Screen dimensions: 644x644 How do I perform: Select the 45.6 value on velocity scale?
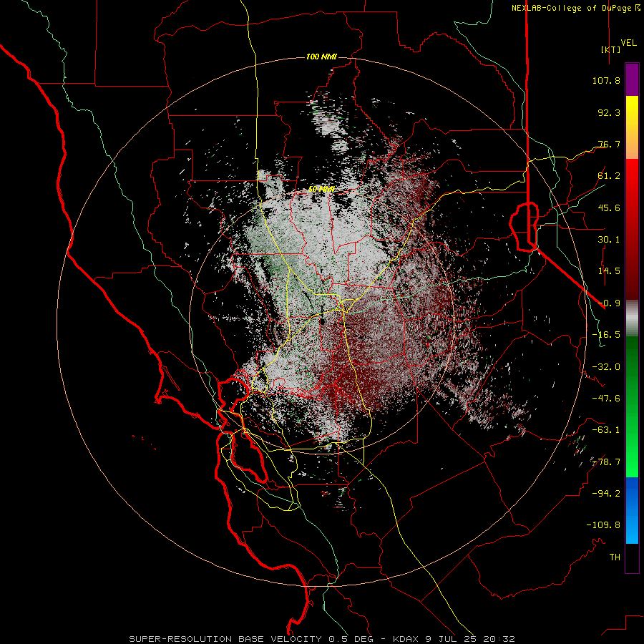[x=609, y=208]
